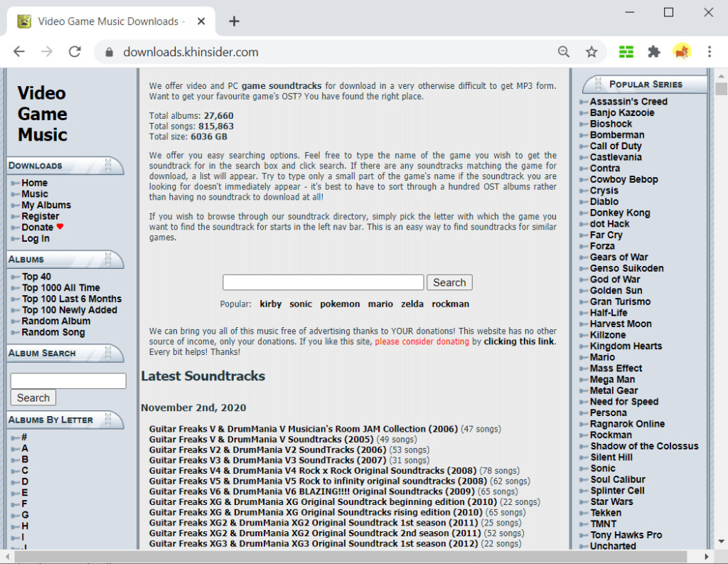The image size is (728, 564).
Task: Open Guitar Freaks XG3 Original Soundtrack 1st season
Action: (x=314, y=543)
